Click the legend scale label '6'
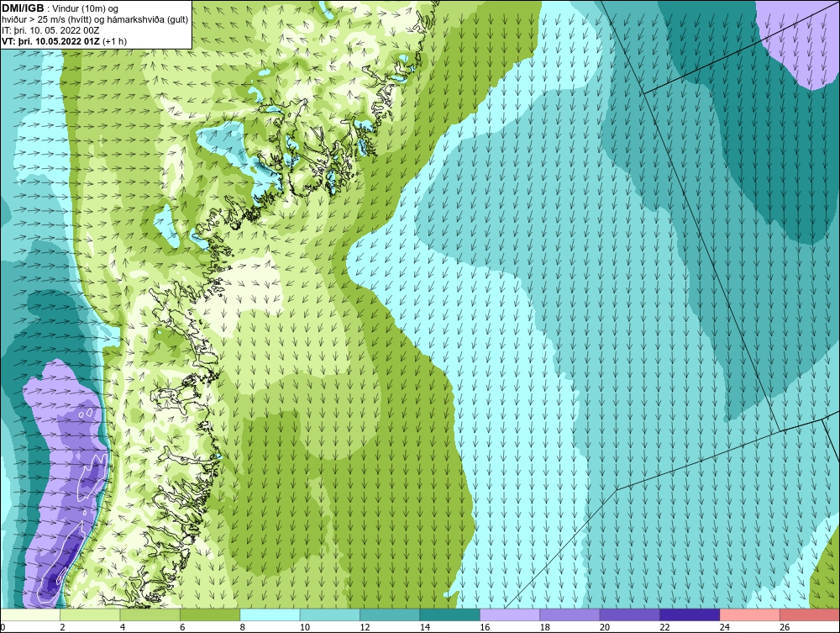 tap(182, 627)
